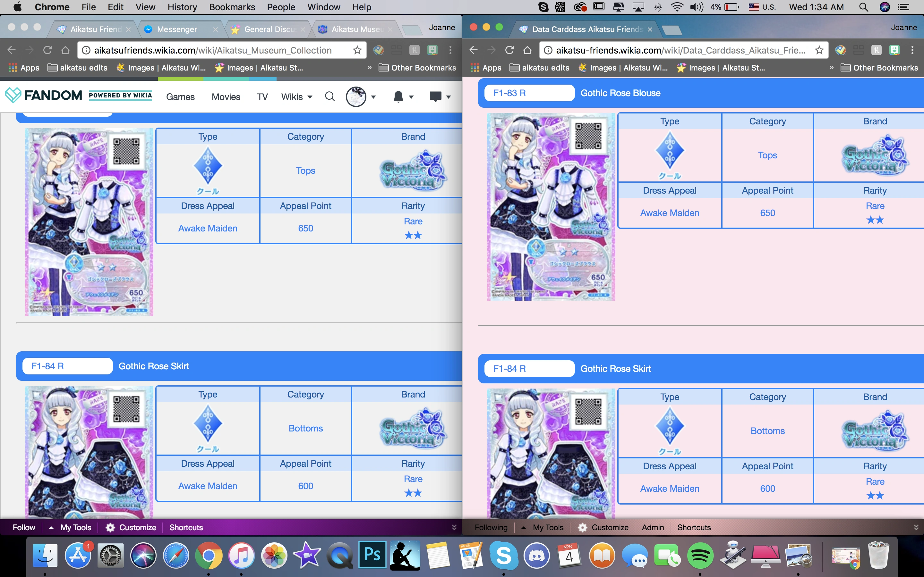
Task: Click the home button in the left browser window
Action: [x=65, y=50]
